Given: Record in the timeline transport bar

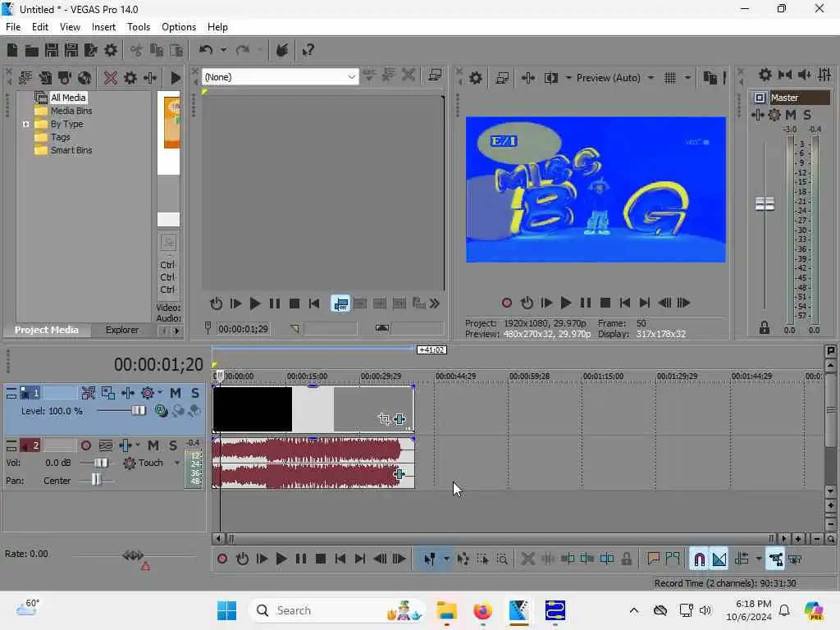Looking at the screenshot, I should 221,559.
